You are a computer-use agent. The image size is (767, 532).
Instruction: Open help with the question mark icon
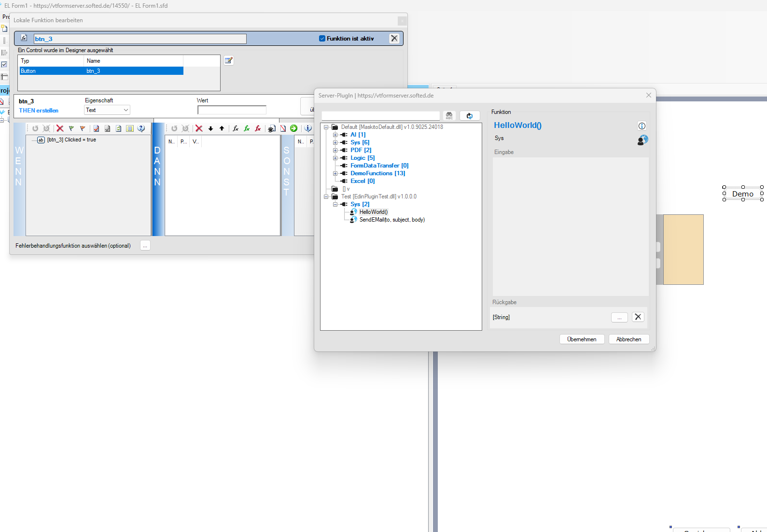[x=141, y=128]
